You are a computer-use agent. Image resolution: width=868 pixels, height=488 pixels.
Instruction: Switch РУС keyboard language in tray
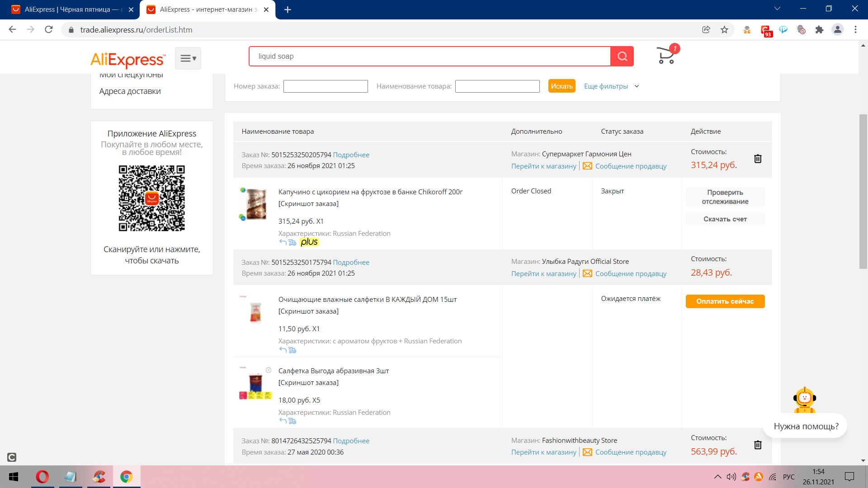tap(788, 477)
